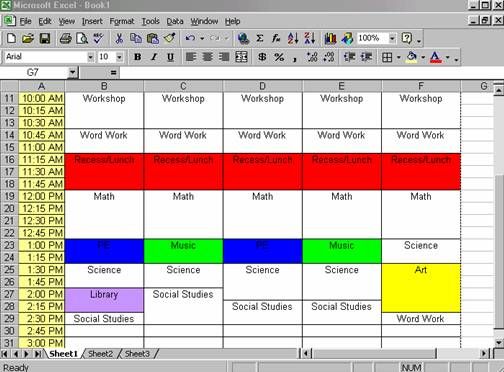This screenshot has width=504, height=372.
Task: Insert a hyperlink with the globe icon
Action: click(x=243, y=38)
